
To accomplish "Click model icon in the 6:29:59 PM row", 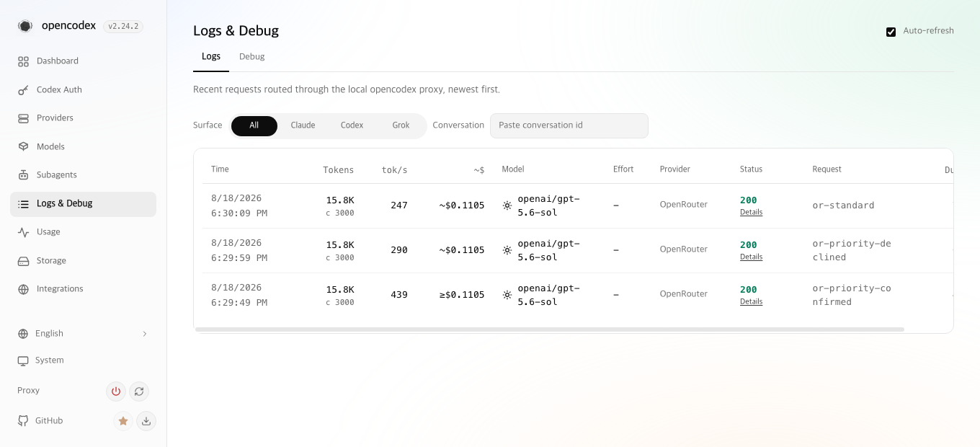I will click(507, 250).
